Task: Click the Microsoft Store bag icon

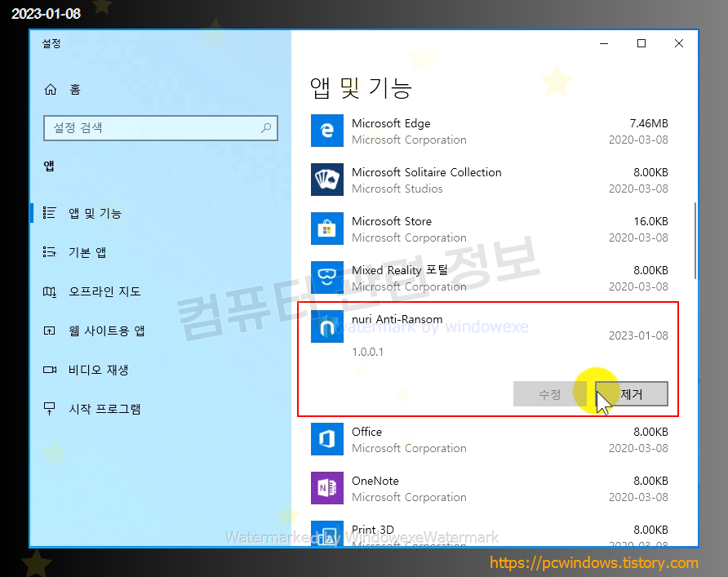Action: click(x=326, y=229)
